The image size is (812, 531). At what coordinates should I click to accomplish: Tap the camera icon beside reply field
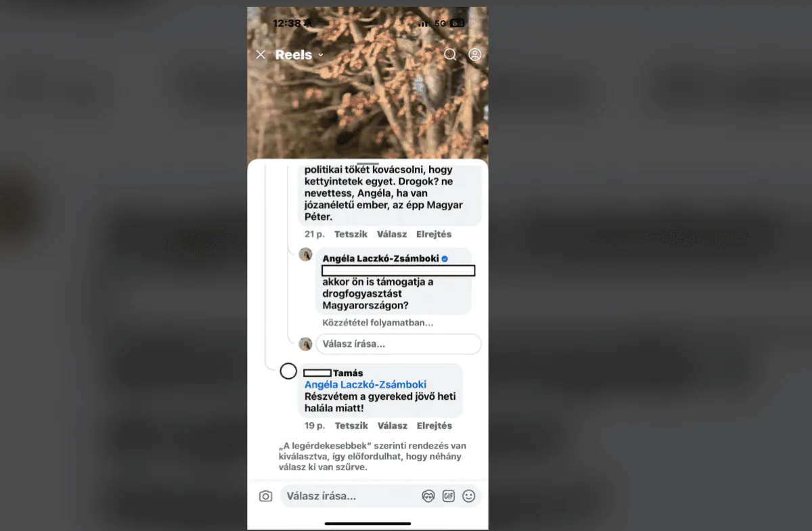(x=265, y=497)
